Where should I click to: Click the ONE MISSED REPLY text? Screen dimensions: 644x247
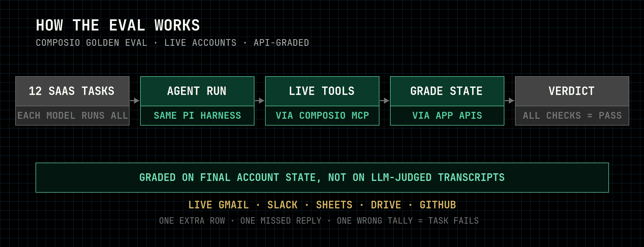281,221
